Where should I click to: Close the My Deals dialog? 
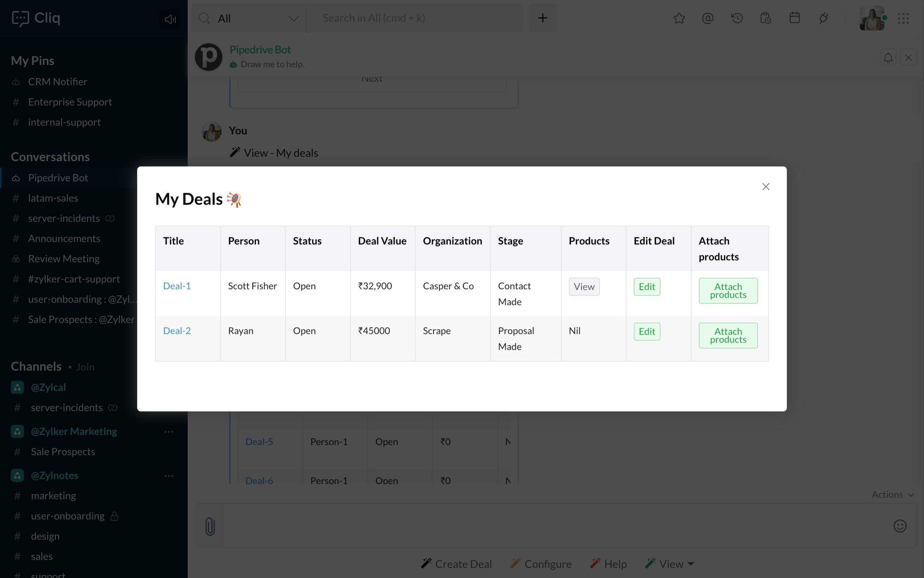pyautogui.click(x=766, y=186)
